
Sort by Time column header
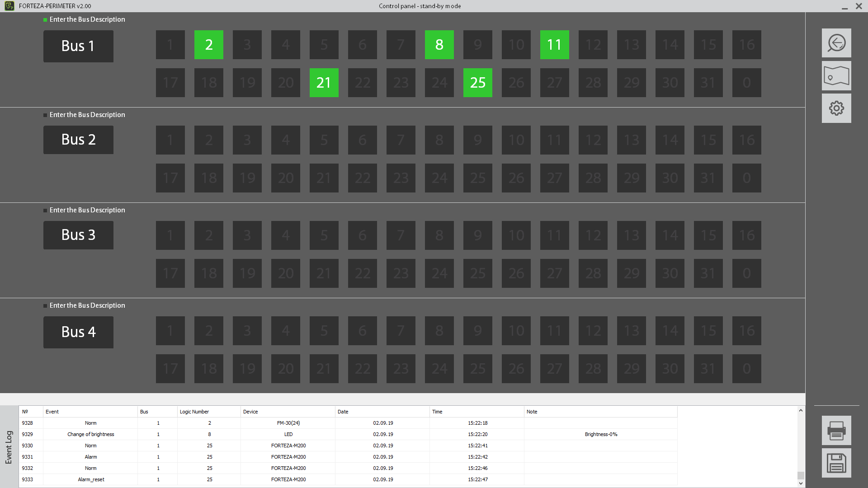click(477, 412)
